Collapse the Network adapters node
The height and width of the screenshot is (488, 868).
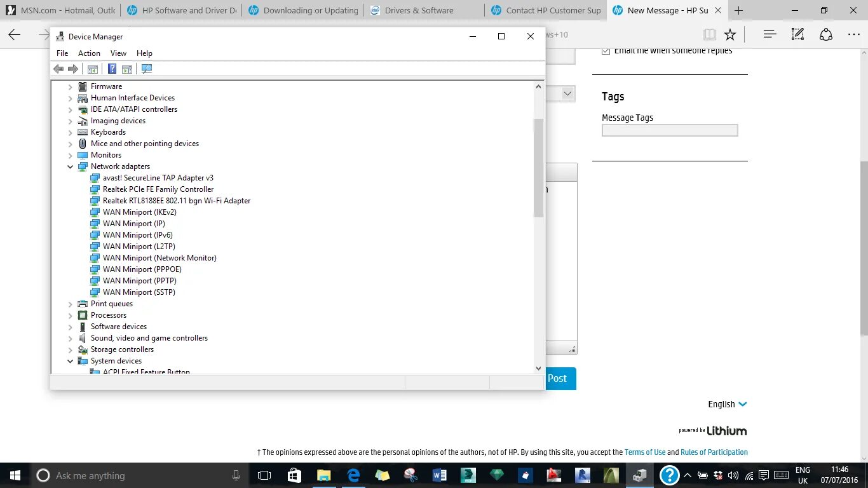(x=71, y=166)
